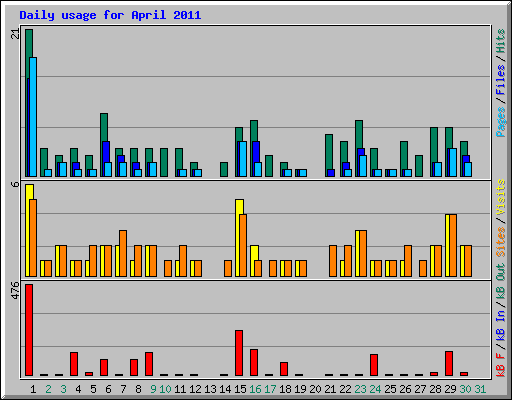This screenshot has height=400, width=512.
Task: Select day "10" on the x-axis
Action: point(165,389)
